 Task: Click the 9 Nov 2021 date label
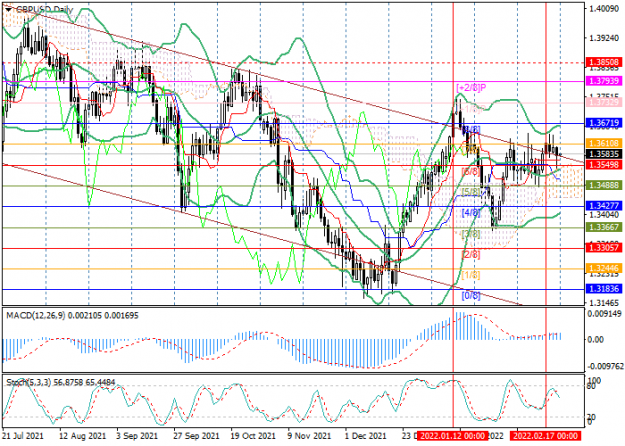310,436
